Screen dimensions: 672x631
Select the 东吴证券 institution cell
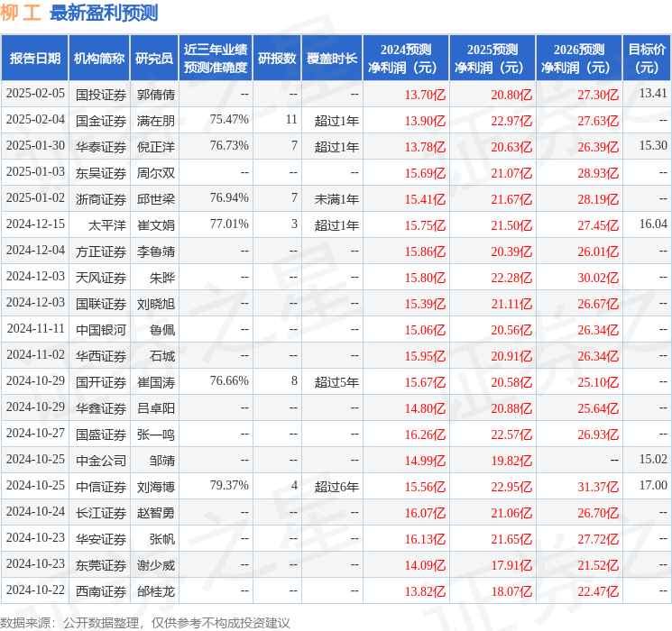click(x=101, y=173)
